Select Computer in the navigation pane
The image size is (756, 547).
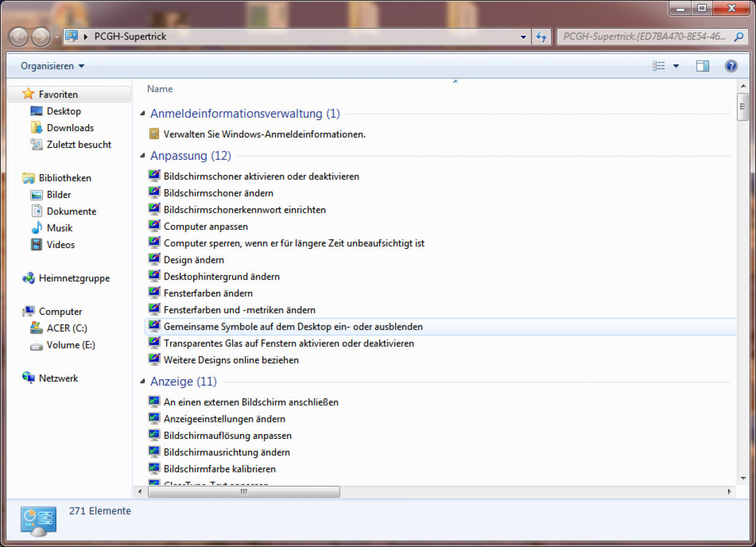60,311
